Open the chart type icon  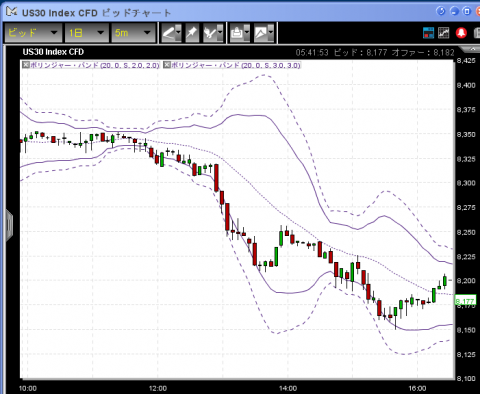261,33
